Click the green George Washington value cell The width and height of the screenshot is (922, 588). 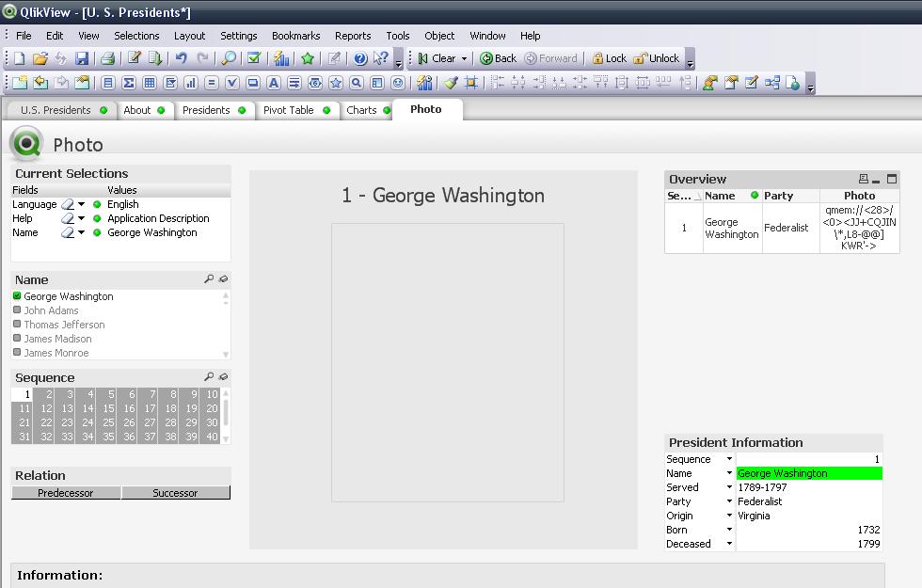point(809,472)
